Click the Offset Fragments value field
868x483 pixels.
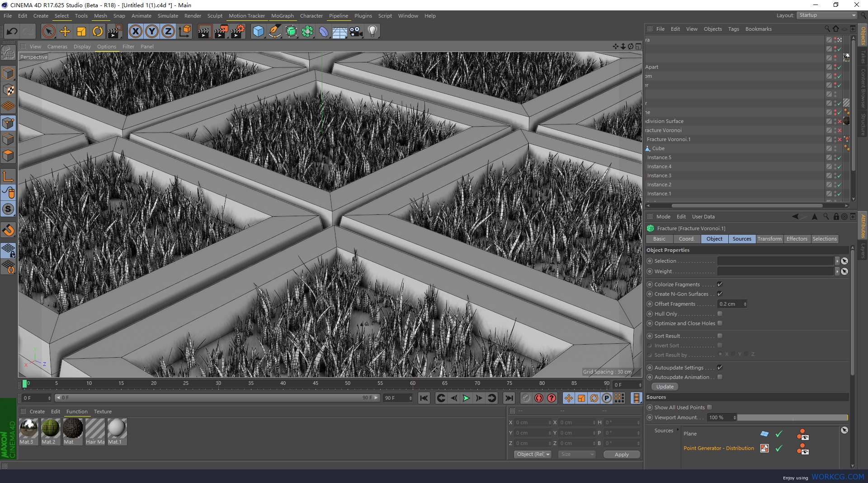point(730,304)
